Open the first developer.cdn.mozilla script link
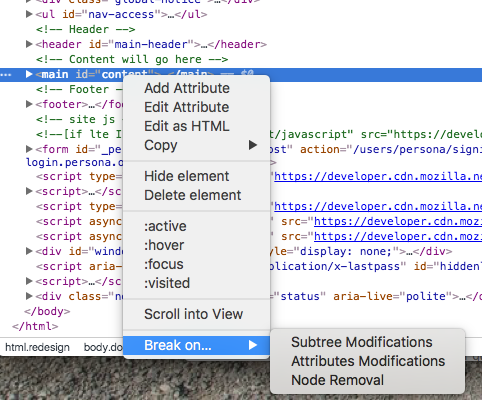482x400 pixels. (378, 176)
